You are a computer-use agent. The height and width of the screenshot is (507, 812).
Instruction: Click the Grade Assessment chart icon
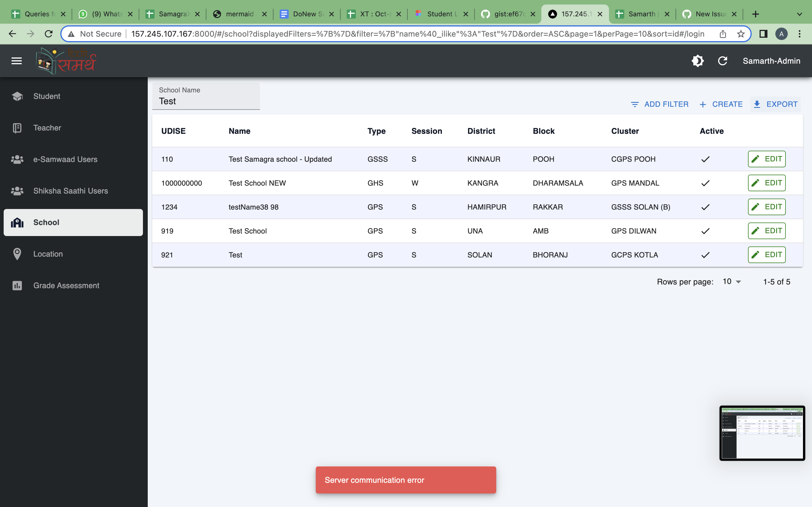coord(17,286)
